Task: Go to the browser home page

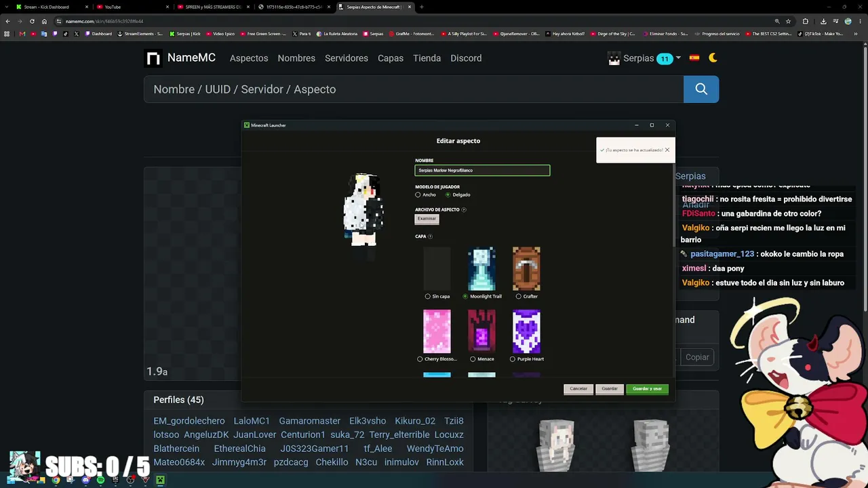Action: 44,21
